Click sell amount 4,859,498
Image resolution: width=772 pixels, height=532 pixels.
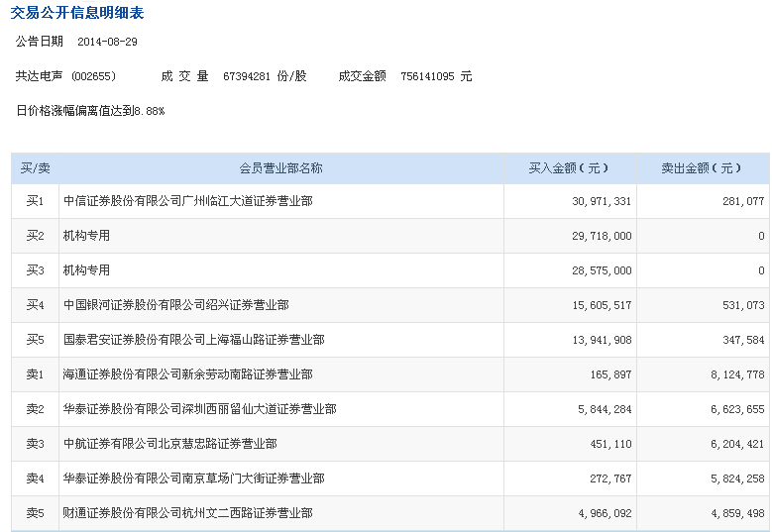(x=737, y=514)
